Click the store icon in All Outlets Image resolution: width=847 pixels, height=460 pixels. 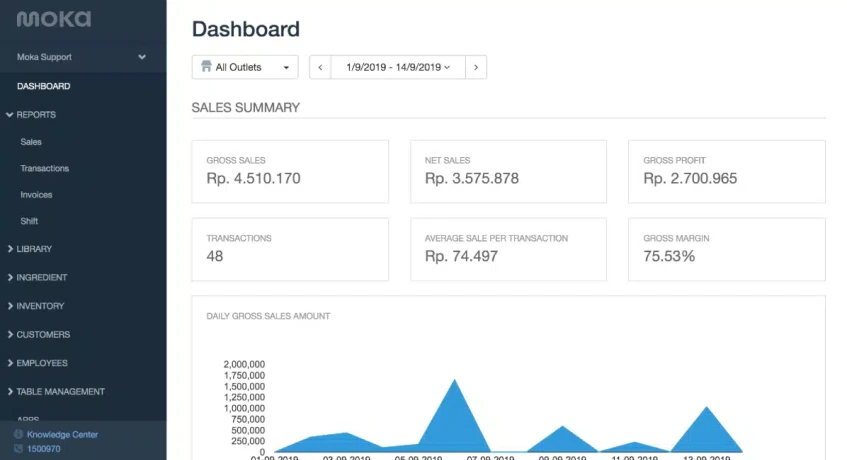pos(206,67)
